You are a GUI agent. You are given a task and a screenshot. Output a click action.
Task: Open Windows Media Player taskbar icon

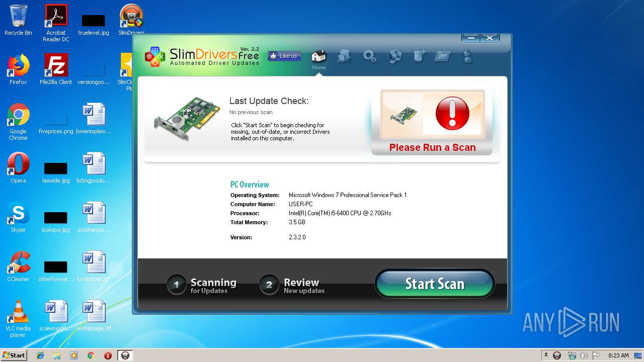click(x=74, y=355)
